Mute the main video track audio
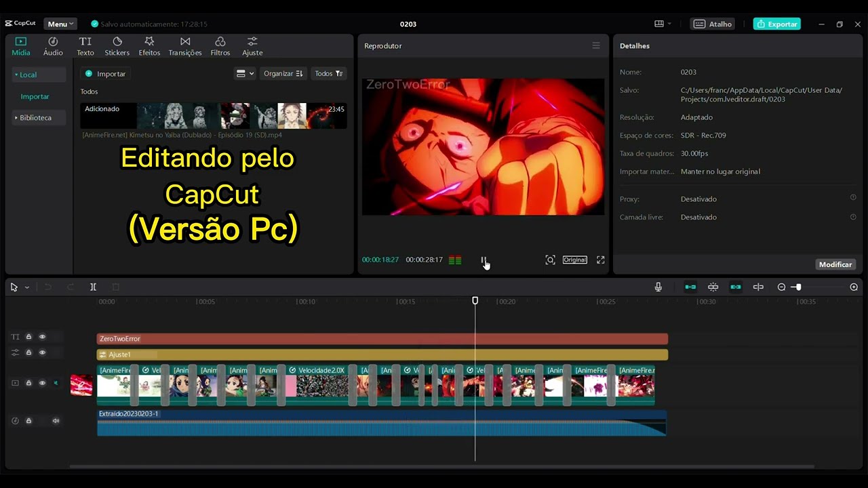 56,383
